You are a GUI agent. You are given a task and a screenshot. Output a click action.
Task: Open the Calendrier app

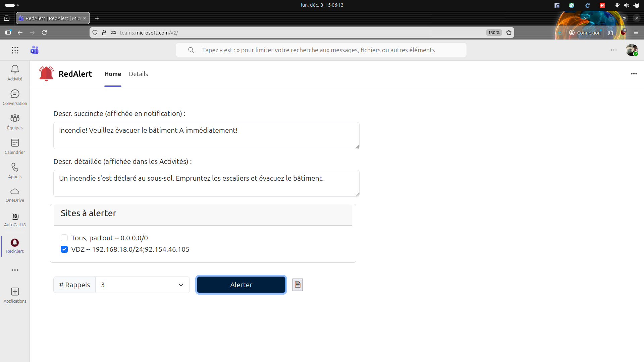pyautogui.click(x=15, y=143)
